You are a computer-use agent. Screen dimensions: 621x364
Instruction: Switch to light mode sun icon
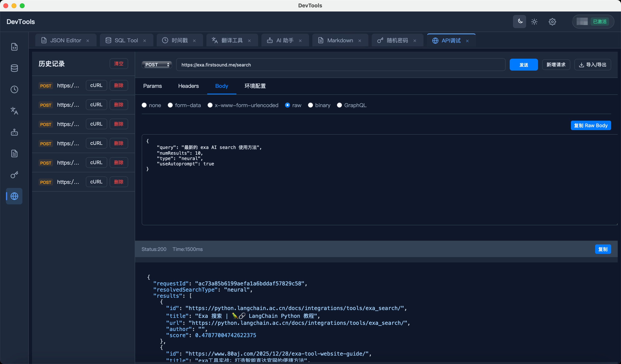pos(534,22)
